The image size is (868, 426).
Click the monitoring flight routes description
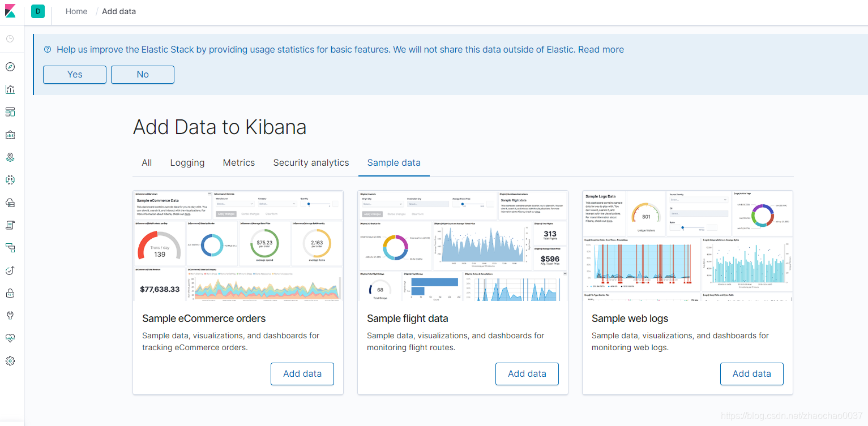tap(456, 342)
